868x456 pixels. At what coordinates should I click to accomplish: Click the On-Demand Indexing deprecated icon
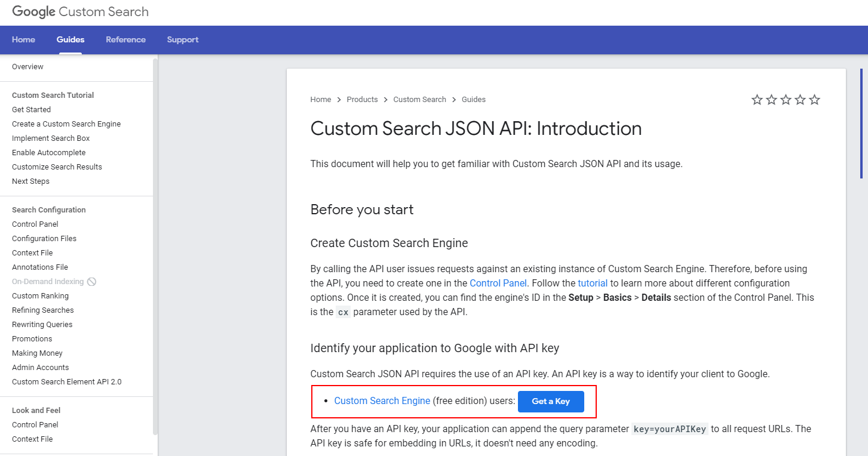[91, 282]
